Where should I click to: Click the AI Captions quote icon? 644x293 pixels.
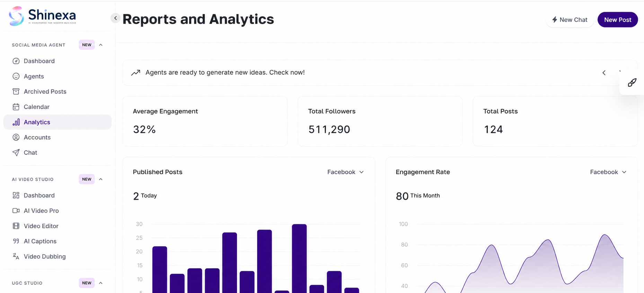(x=16, y=241)
